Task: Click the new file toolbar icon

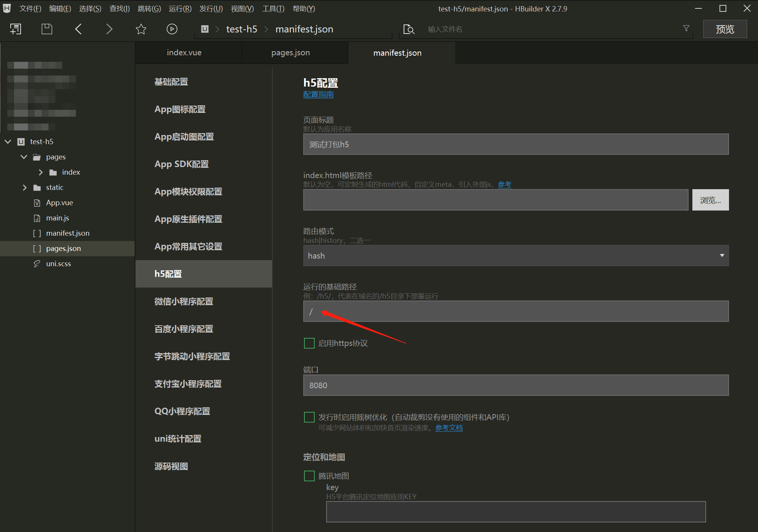Action: tap(16, 29)
